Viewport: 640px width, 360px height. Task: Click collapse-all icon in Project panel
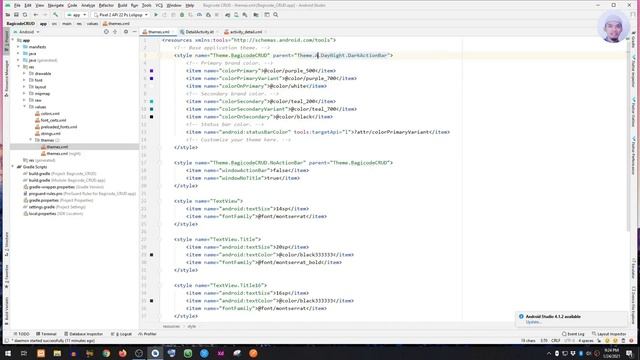click(x=115, y=32)
